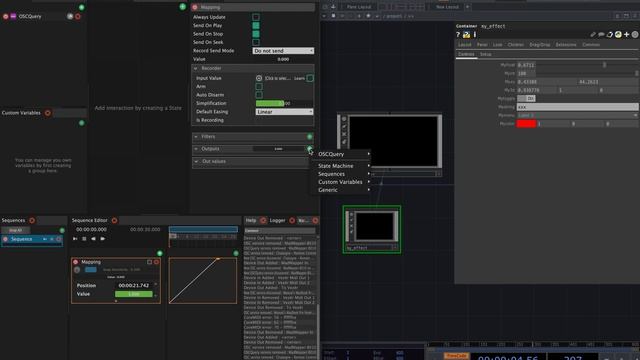Add a new filter with Filters green plus
The width and height of the screenshot is (640, 360).
click(x=310, y=137)
